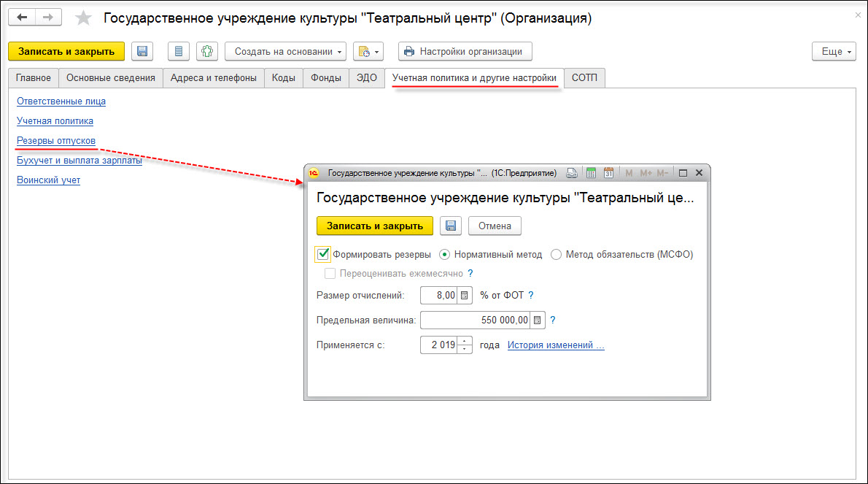This screenshot has height=484, width=868.
Task: Open 'Воинский учет' link
Action: [x=48, y=180]
